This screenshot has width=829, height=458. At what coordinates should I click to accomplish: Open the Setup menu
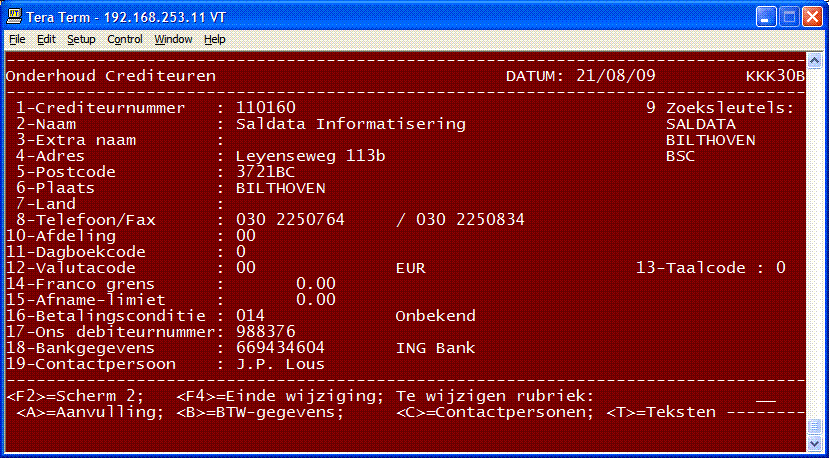(x=81, y=39)
